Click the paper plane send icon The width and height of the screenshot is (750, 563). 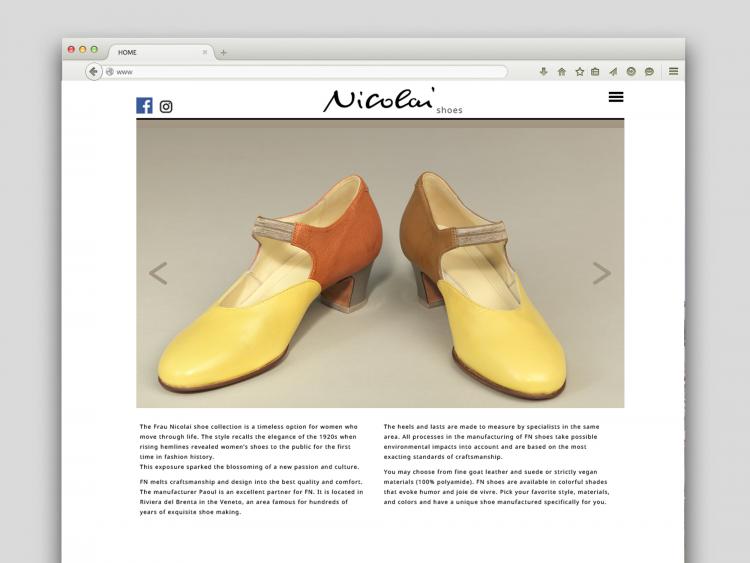[613, 72]
